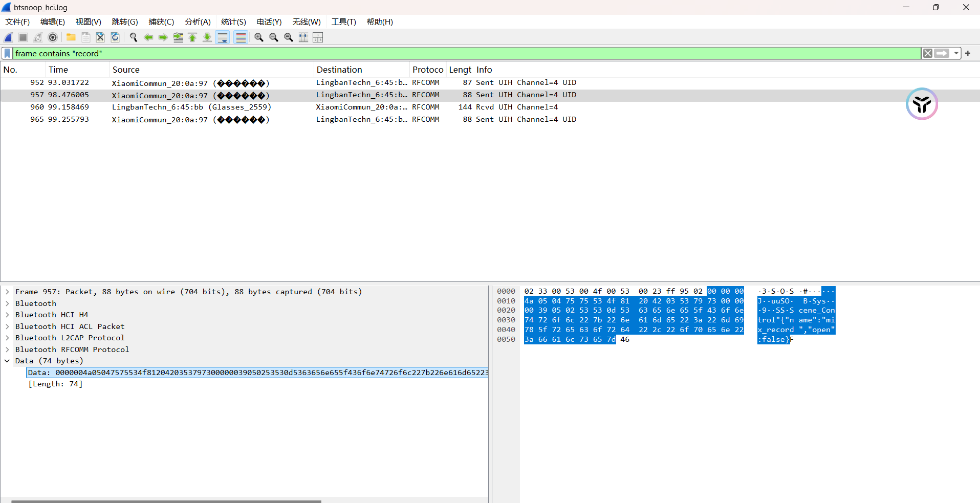
Task: Open capture options gear icon
Action: [x=53, y=37]
